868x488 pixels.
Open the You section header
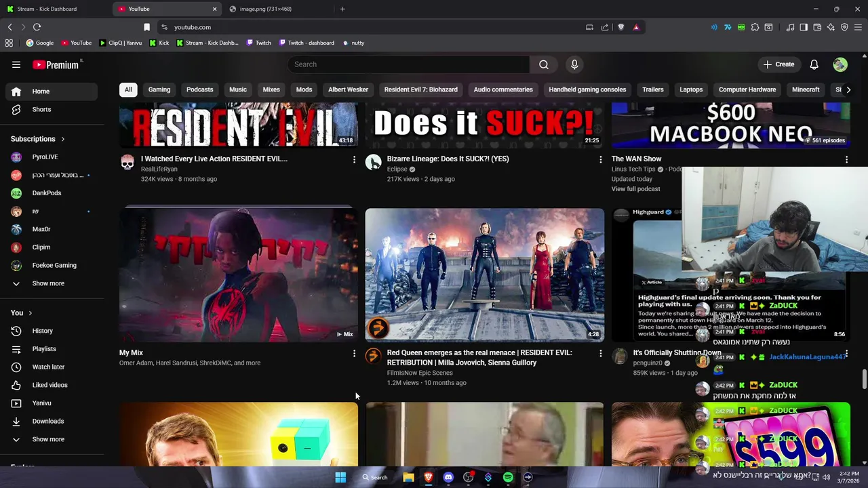tap(22, 312)
